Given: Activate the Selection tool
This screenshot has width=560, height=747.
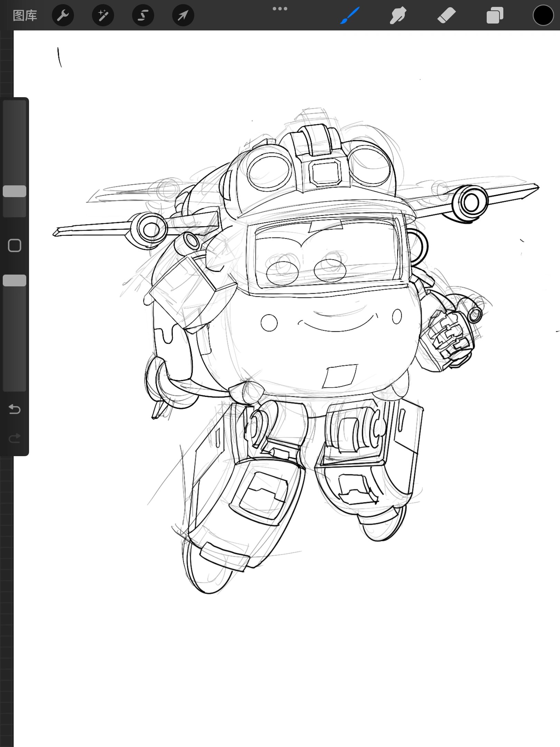Looking at the screenshot, I should 143,16.
